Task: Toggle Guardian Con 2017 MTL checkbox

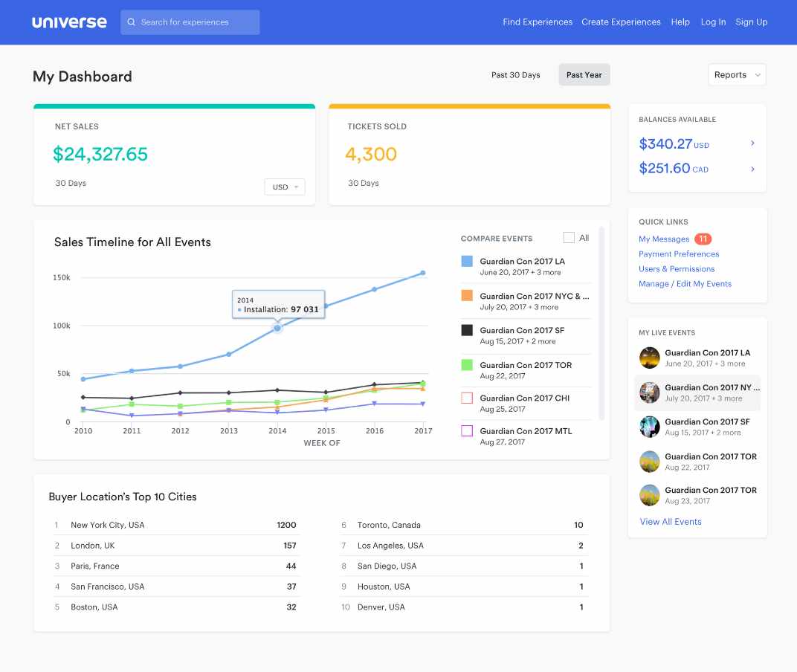Action: (x=467, y=430)
